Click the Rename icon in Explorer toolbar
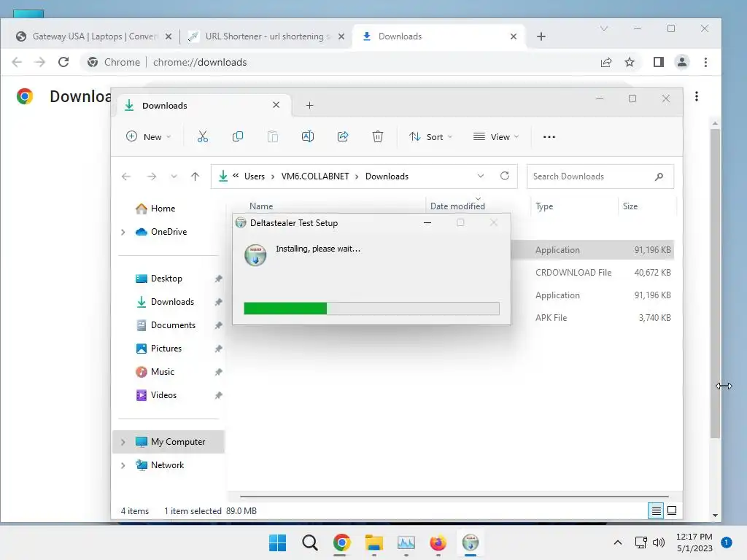Viewport: 747px width, 560px height. tap(308, 136)
